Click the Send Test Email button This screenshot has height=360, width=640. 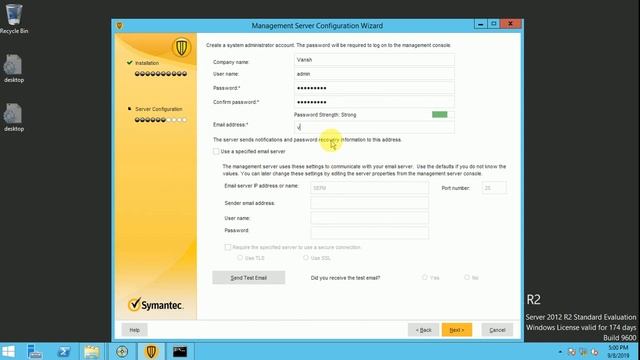[x=249, y=278]
